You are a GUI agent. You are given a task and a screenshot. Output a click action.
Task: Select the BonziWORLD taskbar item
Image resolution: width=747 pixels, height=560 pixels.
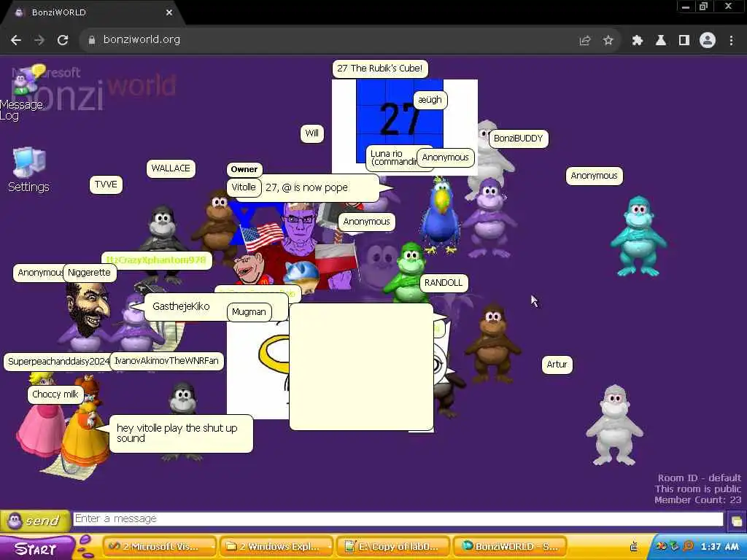(510, 547)
